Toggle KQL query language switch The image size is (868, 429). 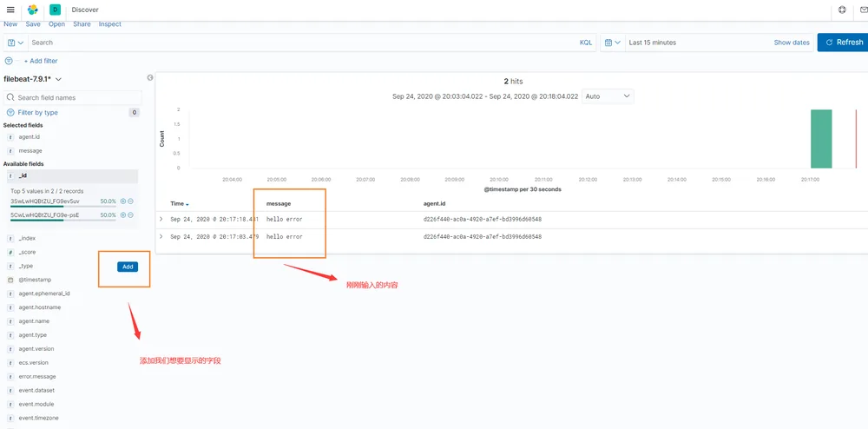(586, 43)
